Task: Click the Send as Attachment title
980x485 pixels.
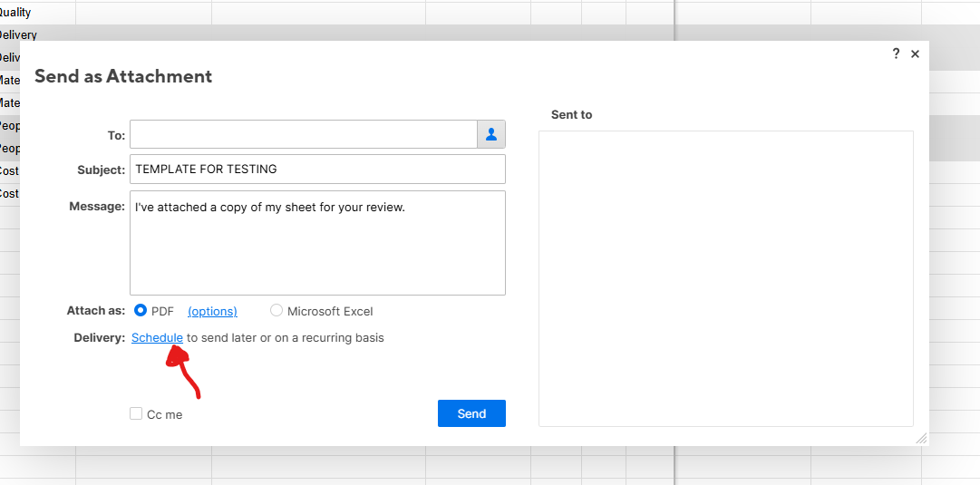Action: 123,76
